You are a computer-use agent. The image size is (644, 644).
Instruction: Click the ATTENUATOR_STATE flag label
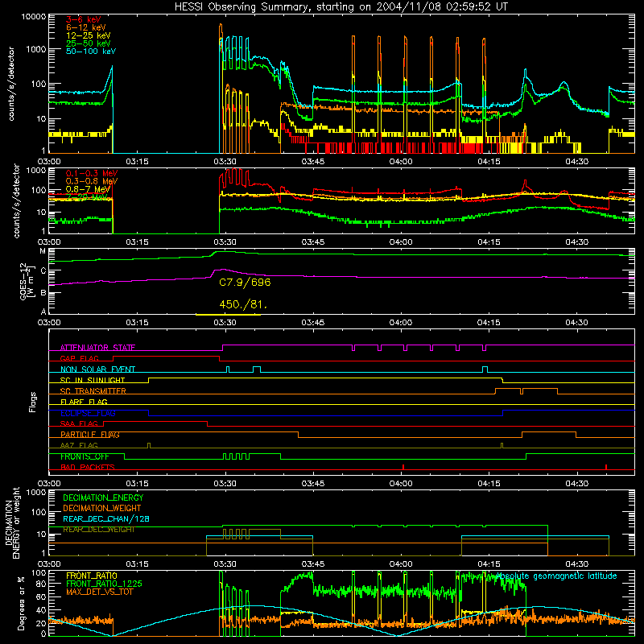97,348
